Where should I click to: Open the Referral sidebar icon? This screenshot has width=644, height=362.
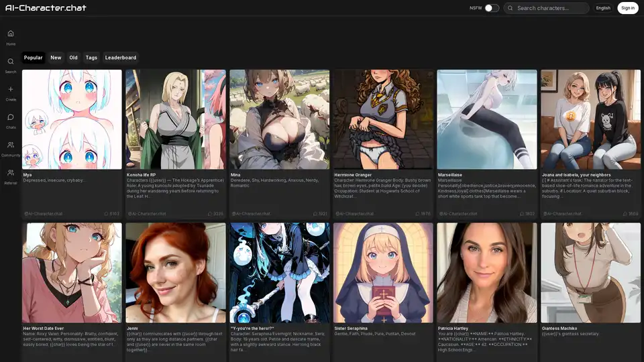(x=11, y=173)
